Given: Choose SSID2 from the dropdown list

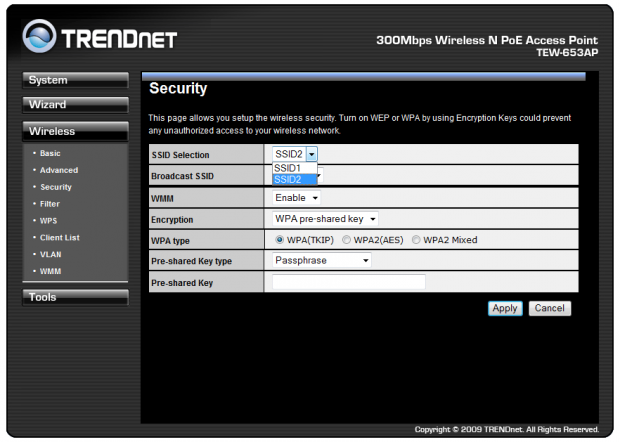Looking at the screenshot, I should [295, 179].
